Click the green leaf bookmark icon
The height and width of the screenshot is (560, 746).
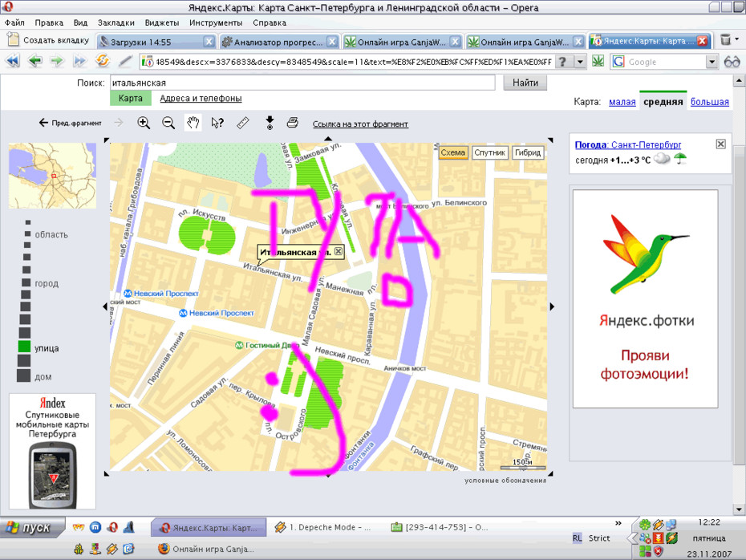(x=598, y=61)
